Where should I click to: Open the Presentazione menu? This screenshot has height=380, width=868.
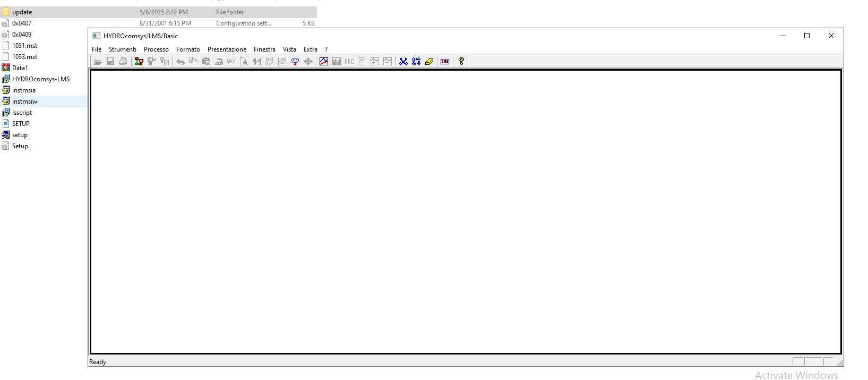(227, 49)
